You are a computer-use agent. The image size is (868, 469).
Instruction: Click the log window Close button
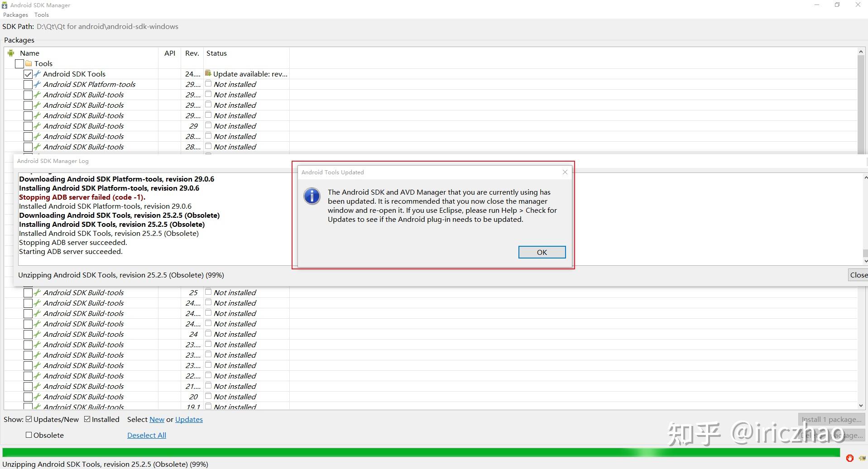point(858,275)
